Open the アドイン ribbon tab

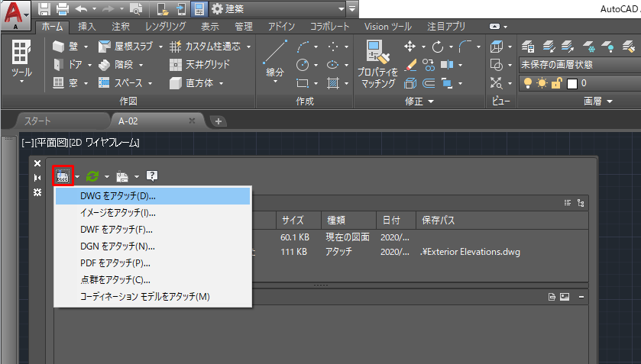pos(281,27)
